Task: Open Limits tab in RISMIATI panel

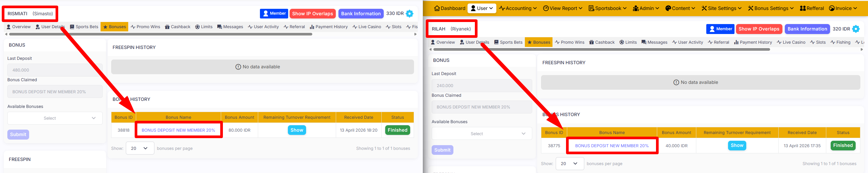Action: (x=204, y=27)
